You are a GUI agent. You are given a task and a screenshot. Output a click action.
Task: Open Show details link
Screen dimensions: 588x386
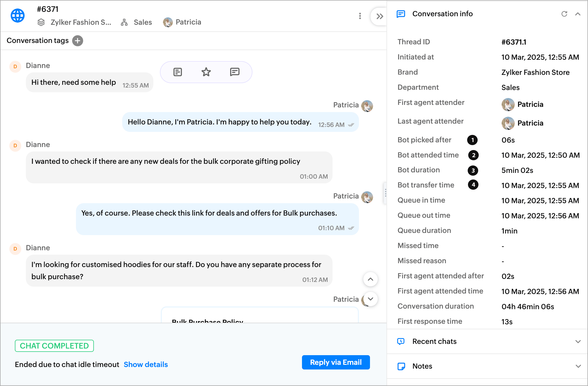pyautogui.click(x=146, y=365)
